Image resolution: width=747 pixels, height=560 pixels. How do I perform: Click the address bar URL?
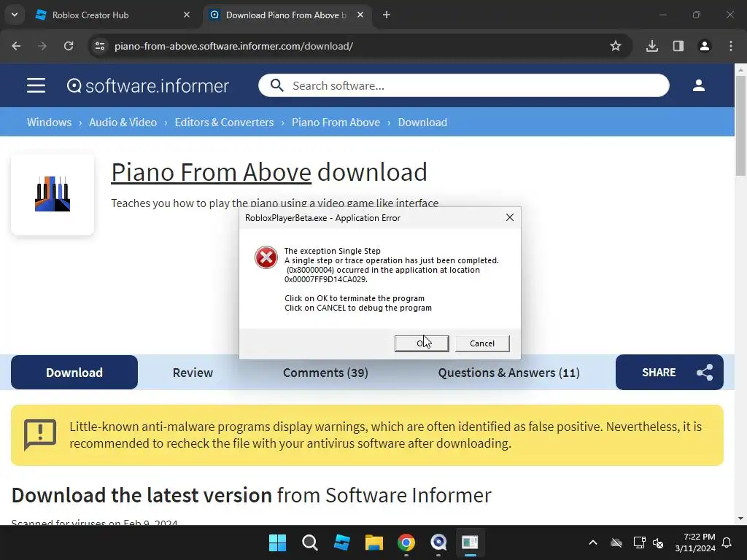233,46
